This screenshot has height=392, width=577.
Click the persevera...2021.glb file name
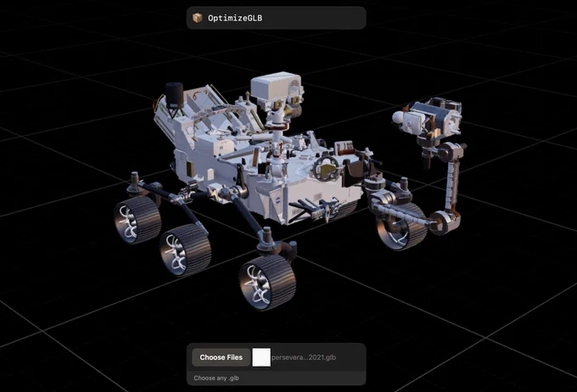coord(304,357)
